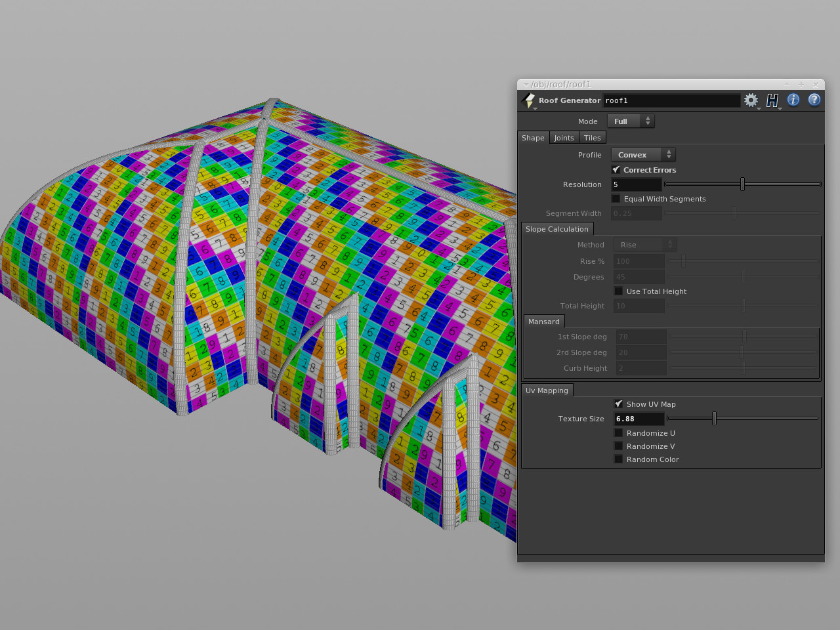Viewport: 840px width, 630px height.
Task: Click the path dropdown arrow in title bar
Action: tap(526, 85)
